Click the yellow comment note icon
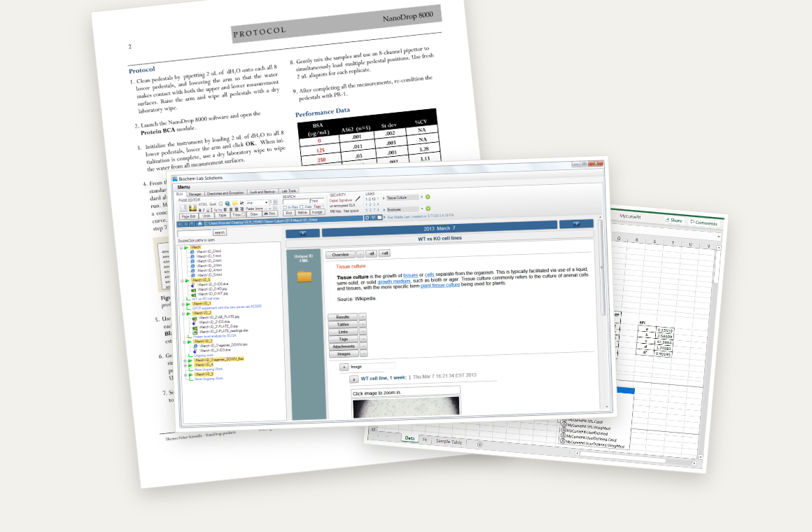The image size is (812, 532). 235,202
